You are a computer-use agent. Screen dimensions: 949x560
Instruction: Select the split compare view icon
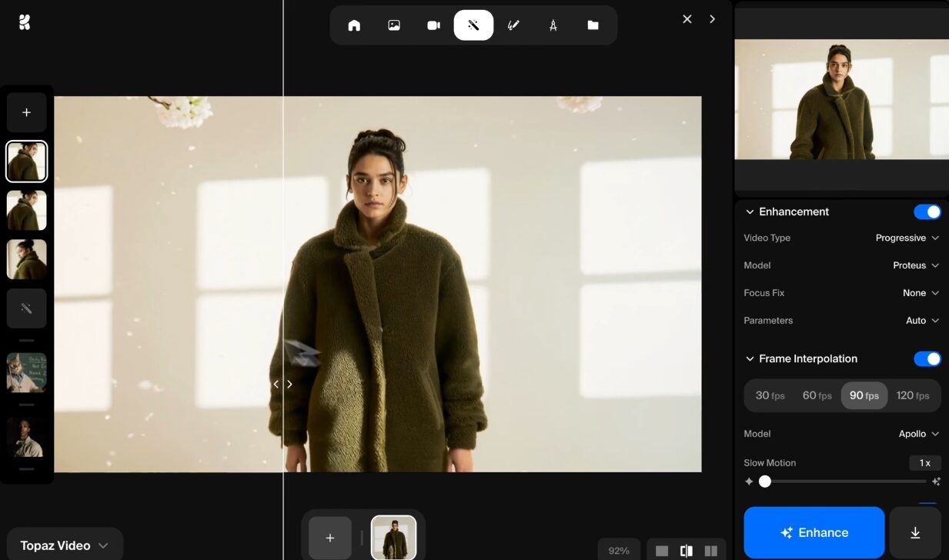[686, 551]
